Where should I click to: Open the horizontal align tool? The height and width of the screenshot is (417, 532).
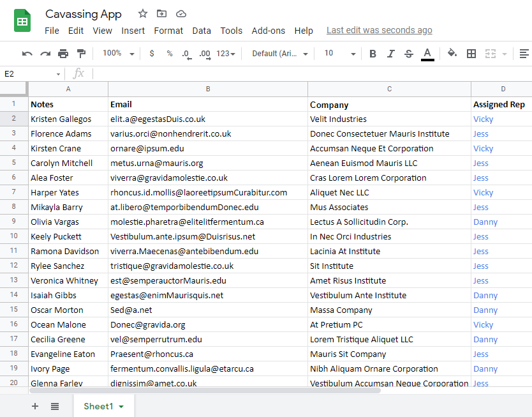(x=524, y=54)
